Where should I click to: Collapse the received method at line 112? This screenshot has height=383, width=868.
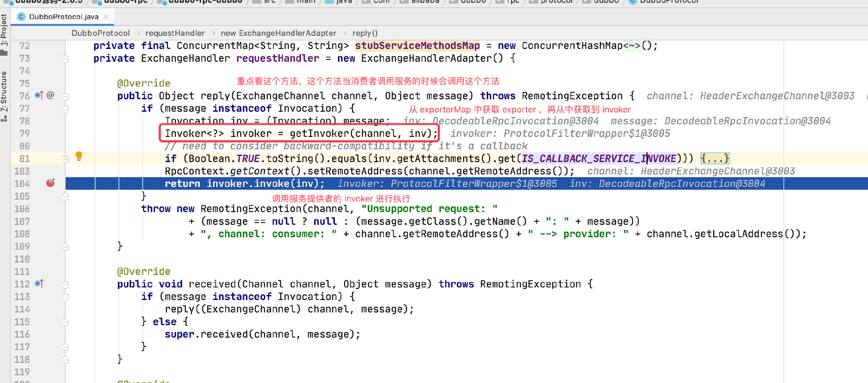coord(65,285)
